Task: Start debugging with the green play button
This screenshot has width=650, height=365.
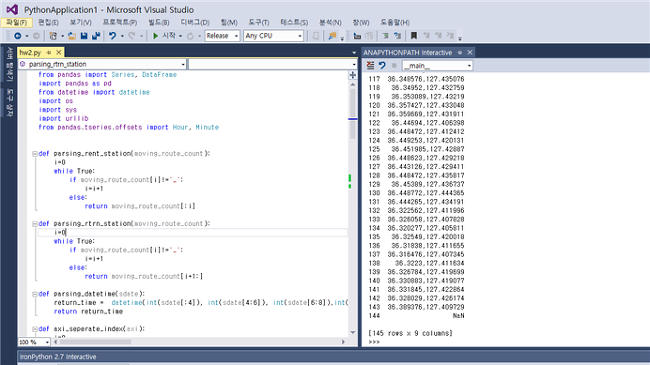Action: coord(155,36)
